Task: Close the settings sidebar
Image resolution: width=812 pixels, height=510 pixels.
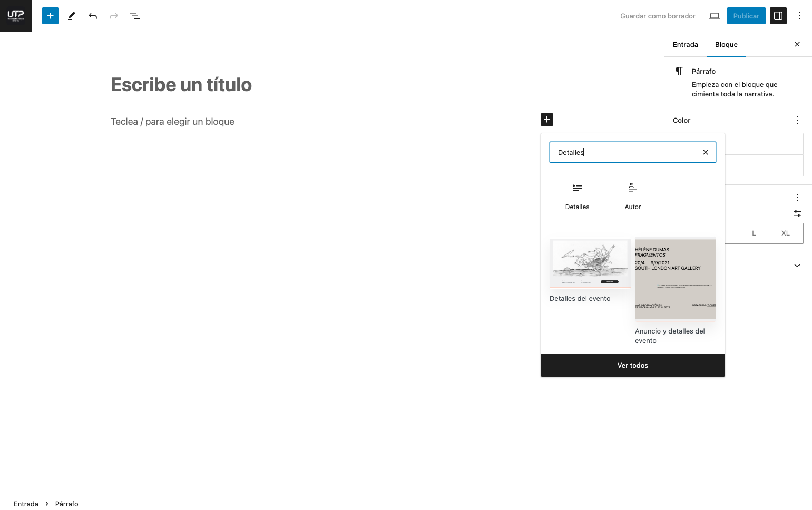Action: tap(797, 44)
